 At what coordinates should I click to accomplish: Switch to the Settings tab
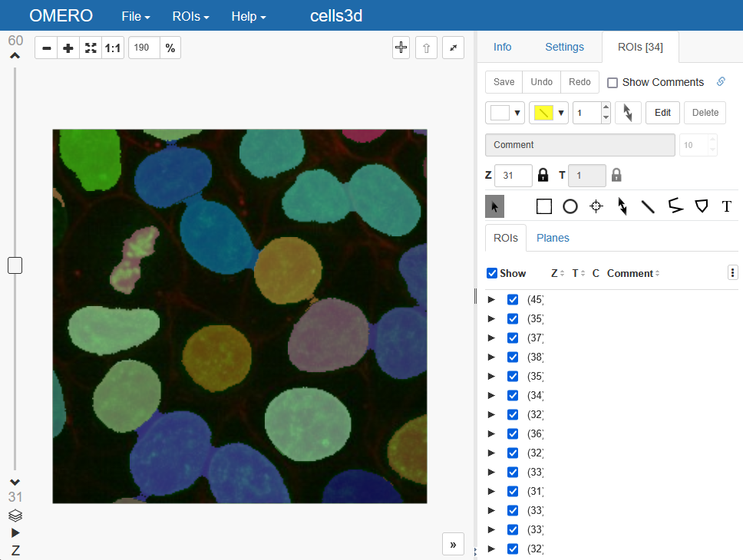tap(564, 47)
